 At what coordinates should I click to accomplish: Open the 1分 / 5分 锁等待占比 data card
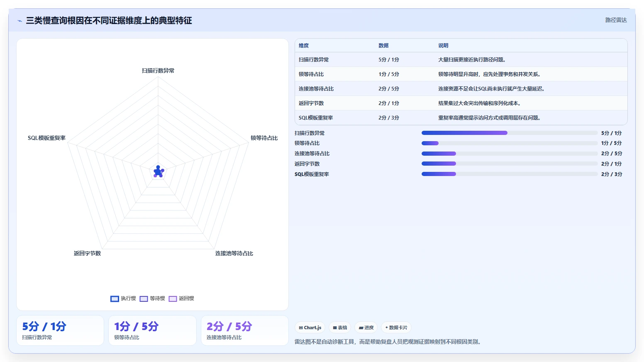coord(152,330)
